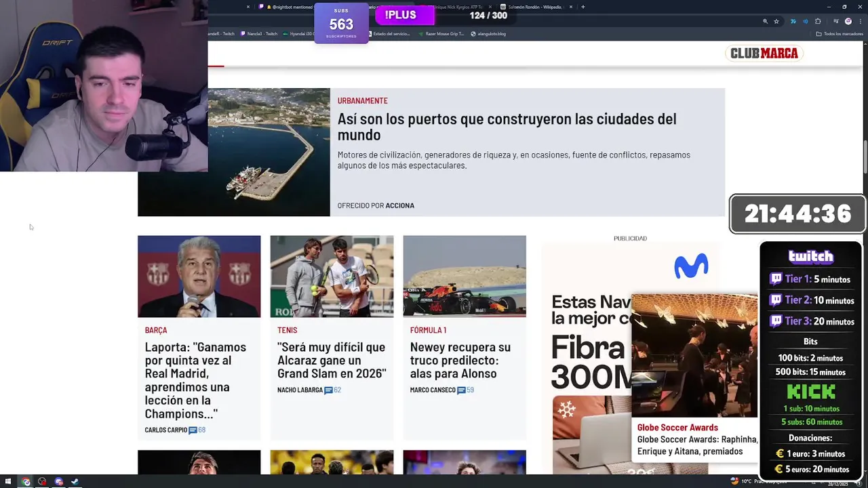This screenshot has height=488, width=868.
Task: Click the ACCIONA sponsor name
Action: coord(400,205)
